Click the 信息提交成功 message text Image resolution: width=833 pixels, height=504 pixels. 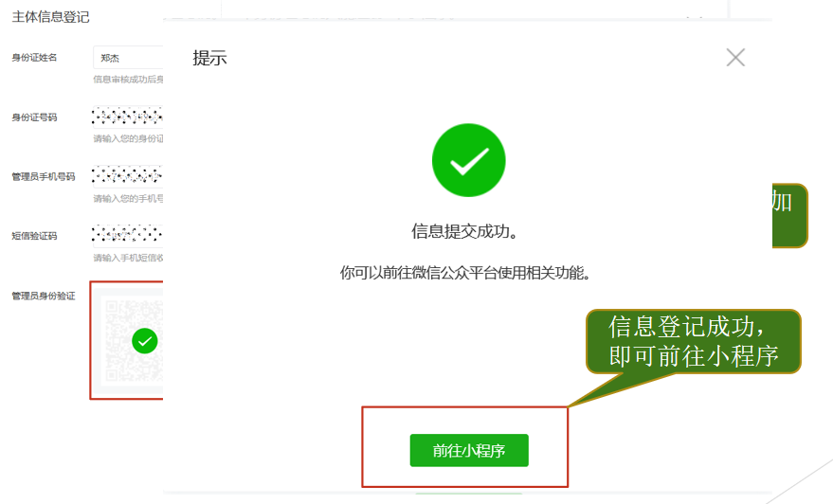click(465, 231)
